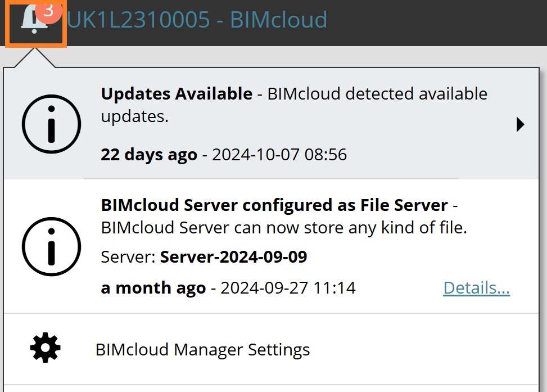The height and width of the screenshot is (392, 547).
Task: Click the UK1L2310005 - BIMcloud title
Action: [x=197, y=20]
